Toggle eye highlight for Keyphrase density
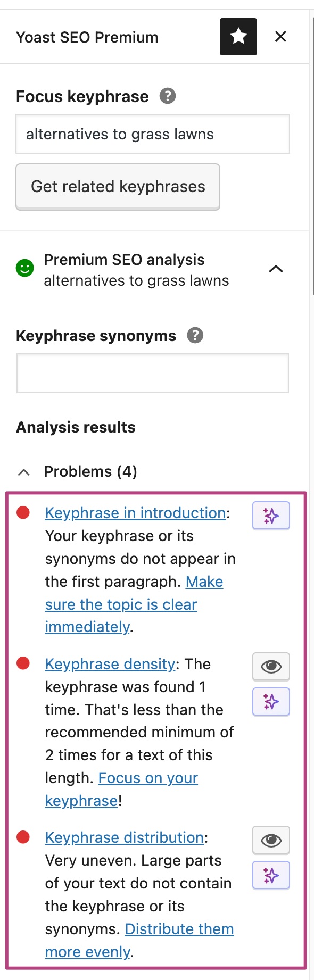This screenshot has width=314, height=980. 271,667
